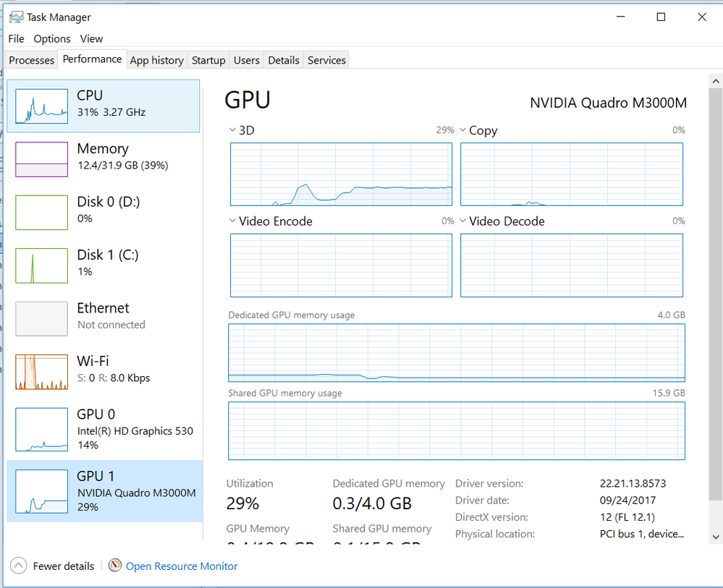Screen dimensions: 723x588
Task: Switch to the Users tab
Action: point(247,60)
